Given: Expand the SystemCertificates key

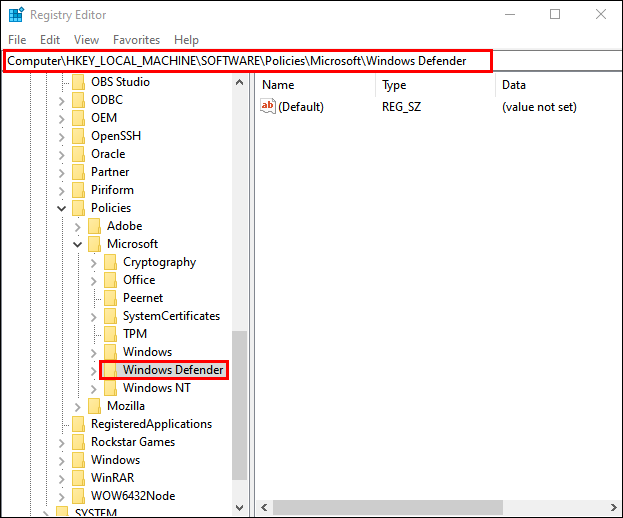Looking at the screenshot, I should coord(93,317).
